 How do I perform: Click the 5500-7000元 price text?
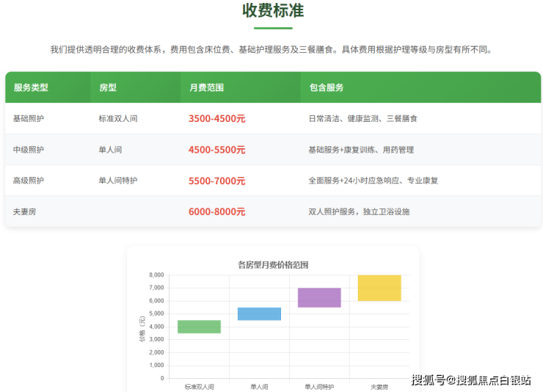point(216,181)
